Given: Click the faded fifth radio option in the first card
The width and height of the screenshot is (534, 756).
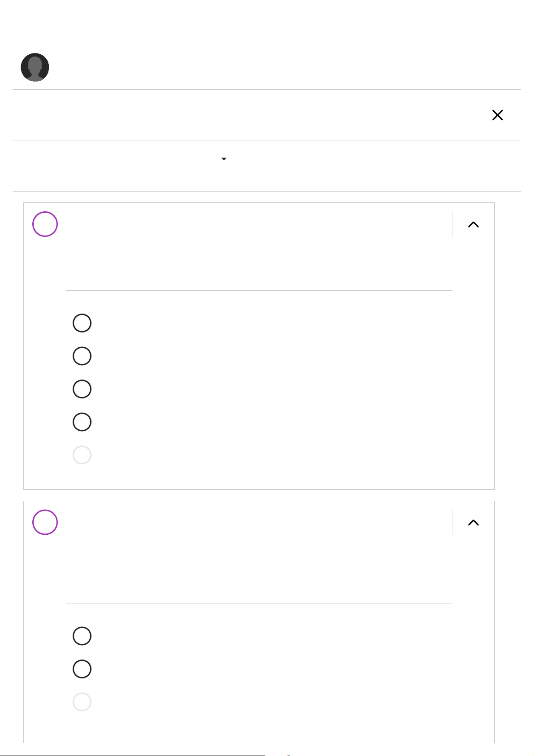Looking at the screenshot, I should (82, 455).
